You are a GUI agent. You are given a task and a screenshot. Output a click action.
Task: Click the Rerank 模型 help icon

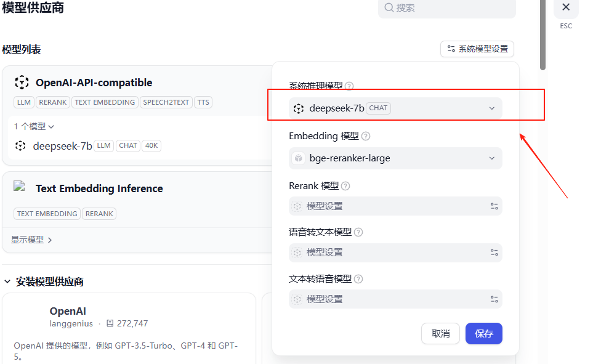point(345,185)
